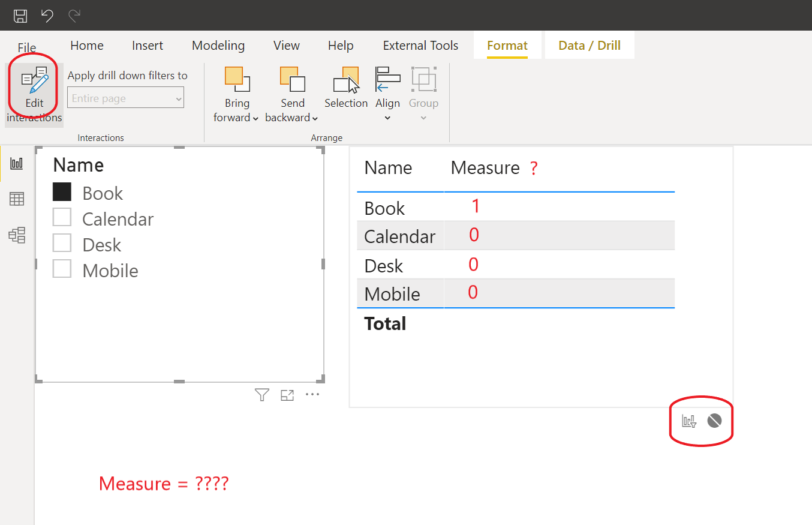Check the Desk checkbox
Screen dimensions: 812x525
[62, 243]
